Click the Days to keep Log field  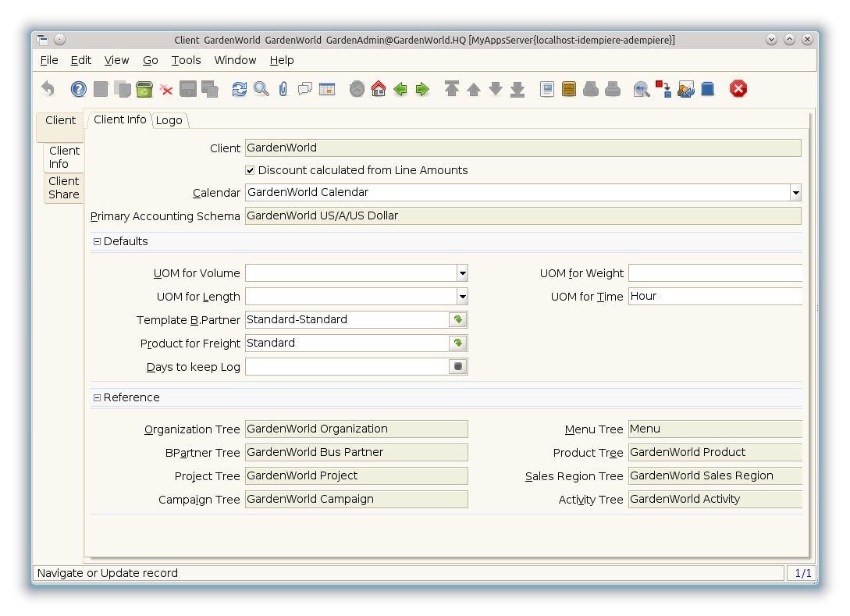347,367
